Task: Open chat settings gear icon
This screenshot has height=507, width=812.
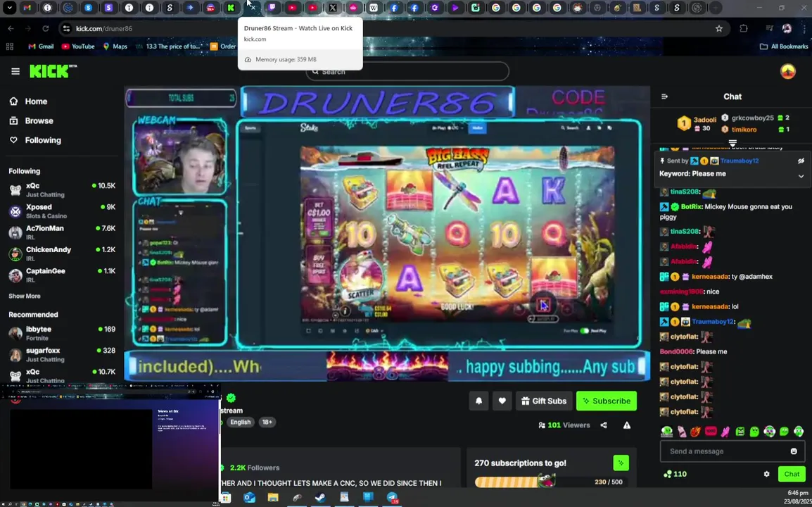Action: [x=766, y=474]
